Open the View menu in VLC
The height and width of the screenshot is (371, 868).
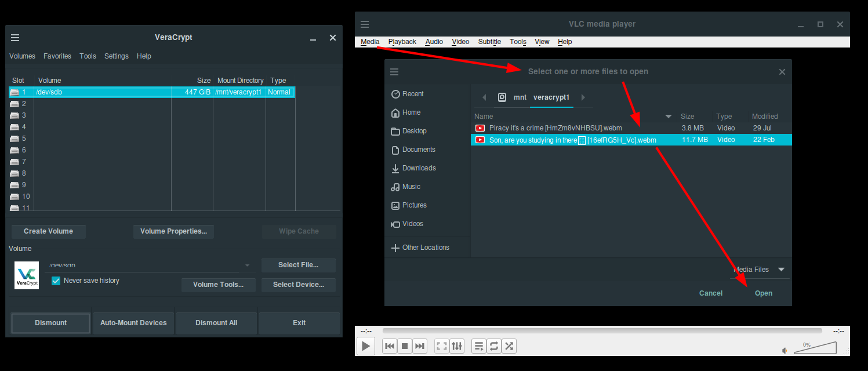[542, 42]
